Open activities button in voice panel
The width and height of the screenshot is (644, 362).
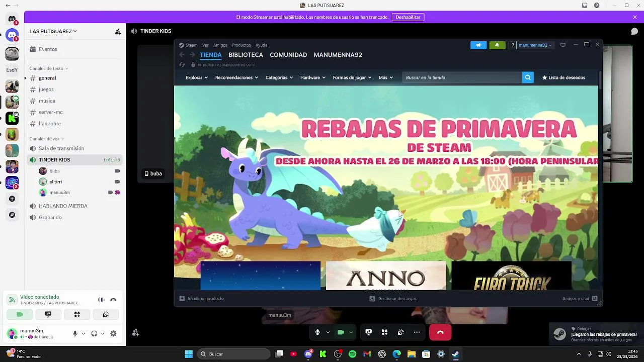coord(77,314)
